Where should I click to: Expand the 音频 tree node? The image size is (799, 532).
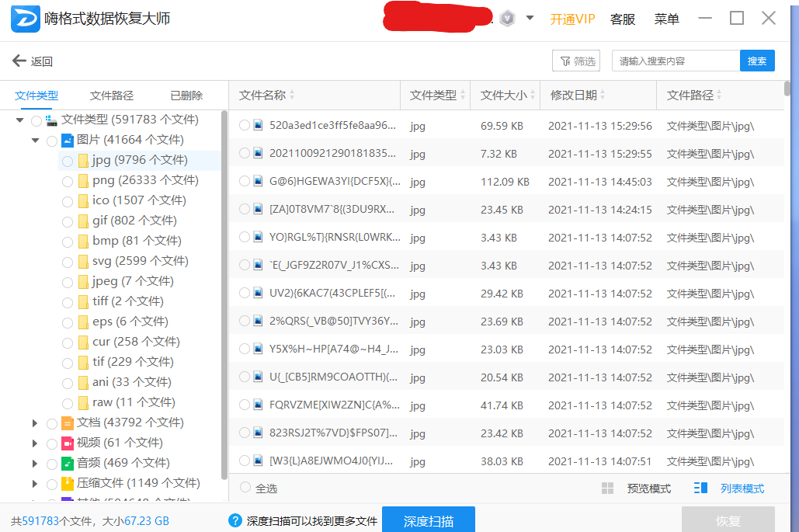(x=35, y=463)
